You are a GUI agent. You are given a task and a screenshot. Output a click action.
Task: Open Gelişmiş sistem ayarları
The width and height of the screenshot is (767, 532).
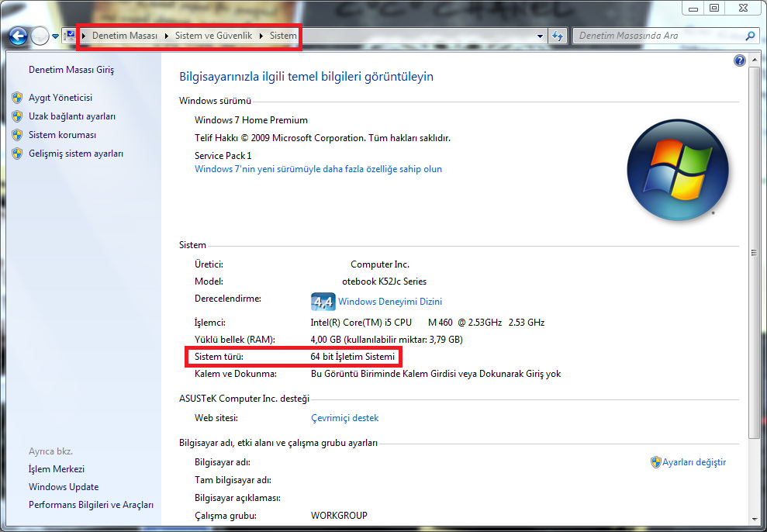76,154
